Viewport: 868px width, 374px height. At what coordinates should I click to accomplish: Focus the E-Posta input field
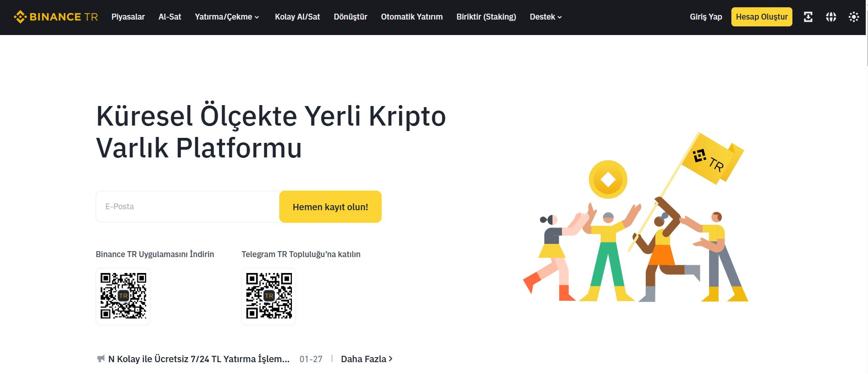click(x=188, y=207)
